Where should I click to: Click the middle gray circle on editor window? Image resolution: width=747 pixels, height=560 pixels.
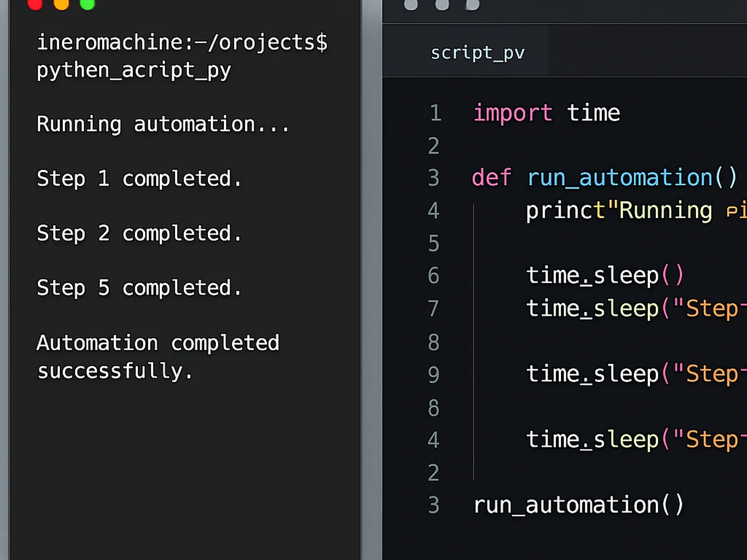pos(441,5)
